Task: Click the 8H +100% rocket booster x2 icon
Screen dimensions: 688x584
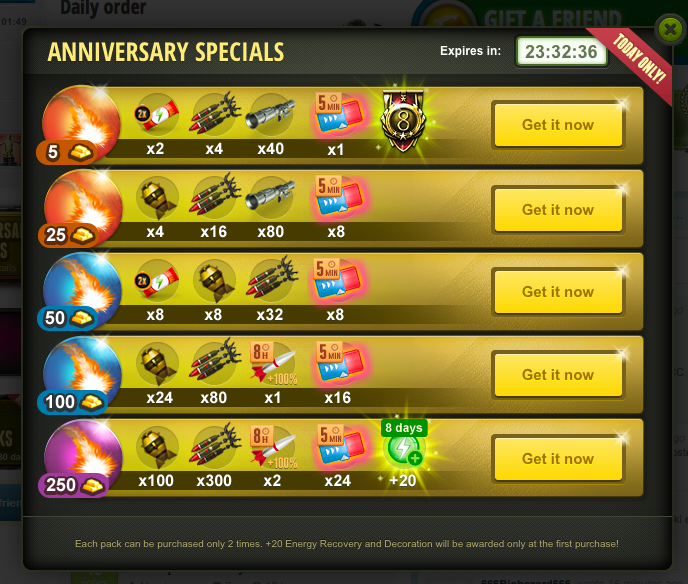Action: (273, 447)
